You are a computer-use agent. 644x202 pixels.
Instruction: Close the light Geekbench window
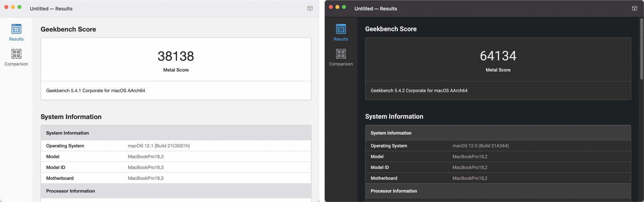pyautogui.click(x=6, y=7)
